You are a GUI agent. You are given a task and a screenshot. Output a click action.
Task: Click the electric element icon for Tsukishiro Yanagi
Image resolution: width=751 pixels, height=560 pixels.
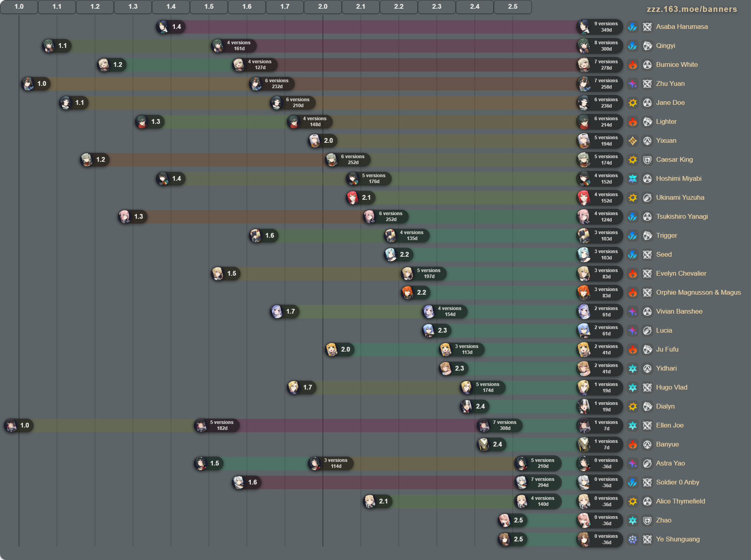click(x=633, y=217)
